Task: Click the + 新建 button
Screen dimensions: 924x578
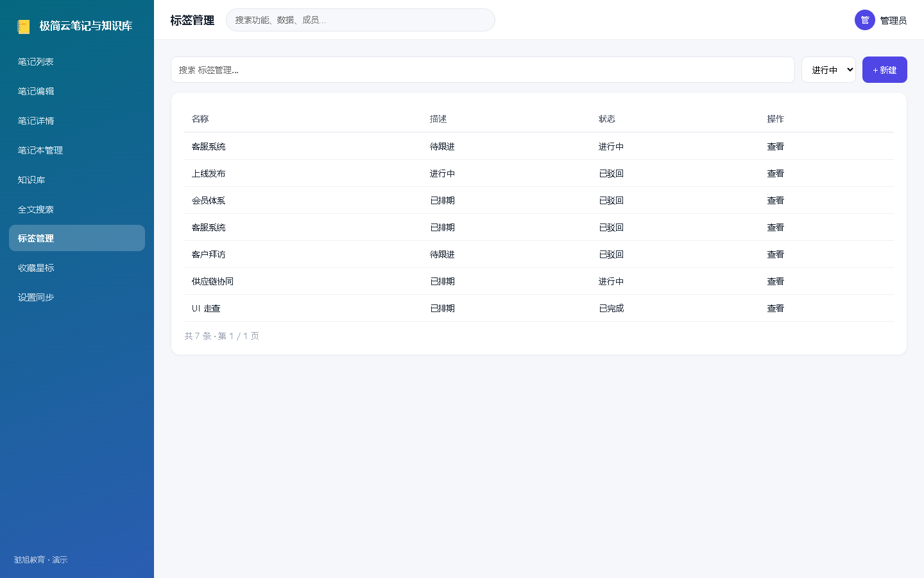Action: pos(884,70)
